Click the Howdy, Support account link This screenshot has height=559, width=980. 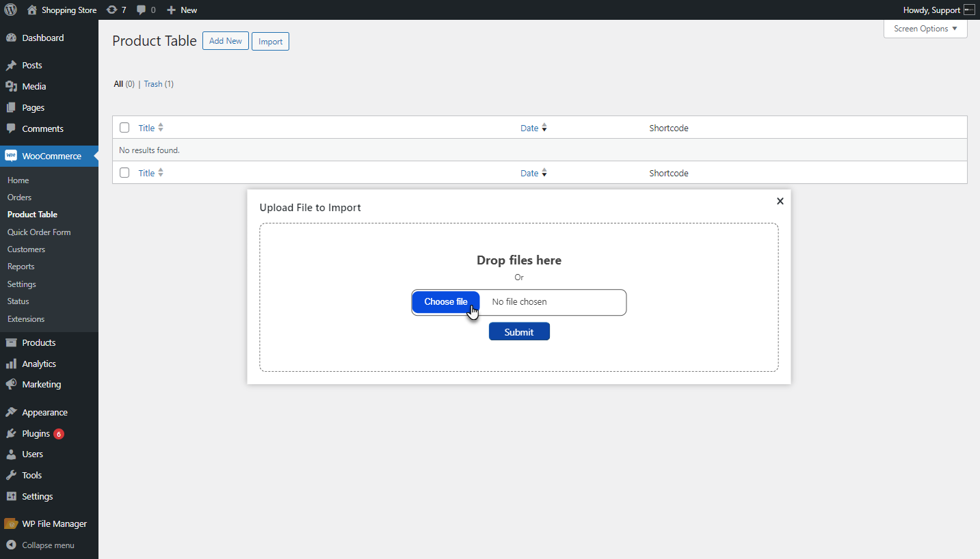click(931, 10)
